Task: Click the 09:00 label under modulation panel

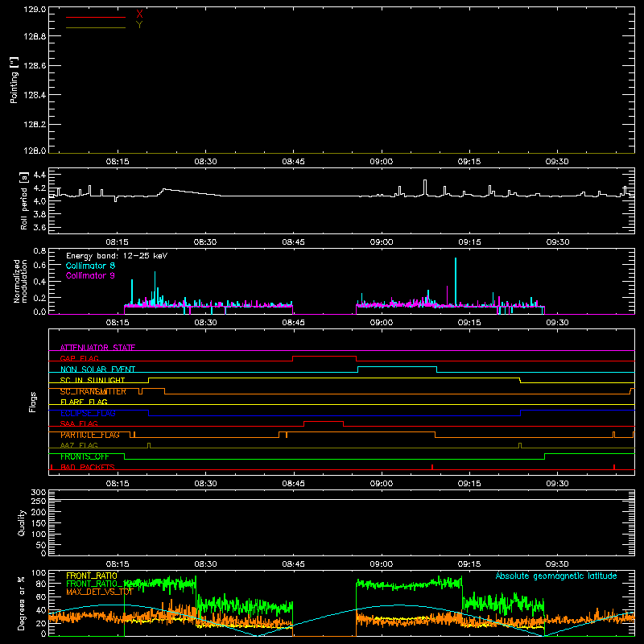Action: pyautogui.click(x=381, y=323)
